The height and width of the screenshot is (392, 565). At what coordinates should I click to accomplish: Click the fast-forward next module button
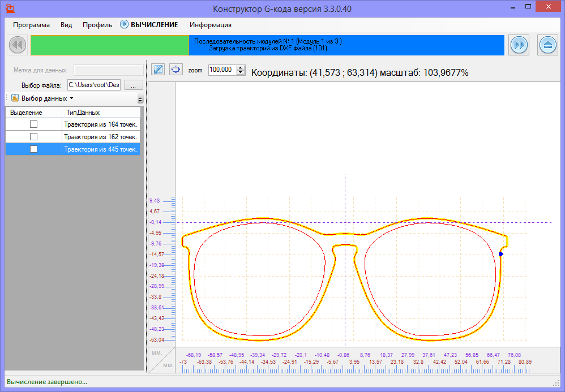pyautogui.click(x=519, y=45)
